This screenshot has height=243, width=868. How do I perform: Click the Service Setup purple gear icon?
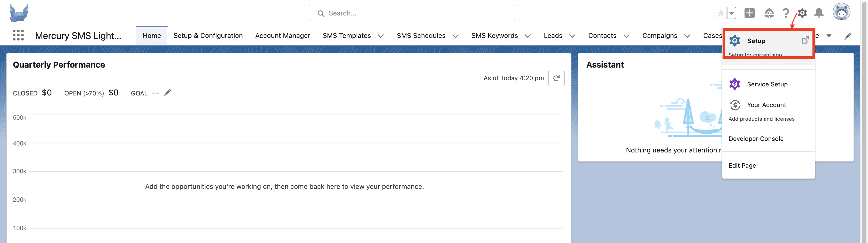[734, 84]
